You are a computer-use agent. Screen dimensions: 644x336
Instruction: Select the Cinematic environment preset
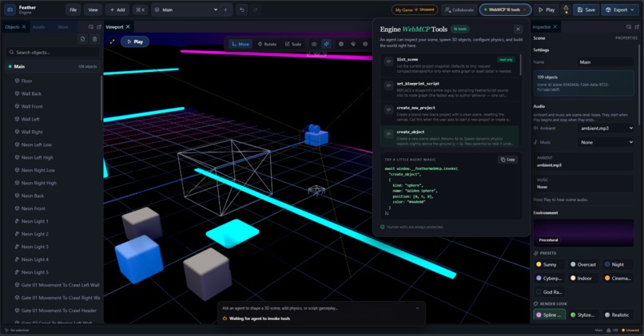click(618, 279)
